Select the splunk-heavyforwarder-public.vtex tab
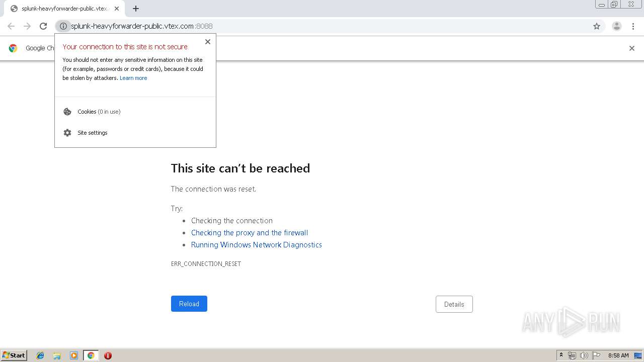Screen dimensions: 644x362 64,9
